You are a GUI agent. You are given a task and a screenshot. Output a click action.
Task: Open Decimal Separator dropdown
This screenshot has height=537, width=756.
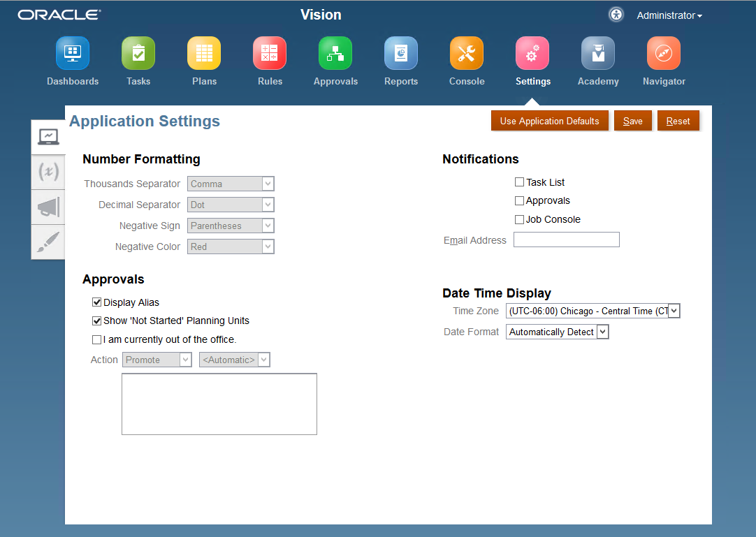point(231,205)
